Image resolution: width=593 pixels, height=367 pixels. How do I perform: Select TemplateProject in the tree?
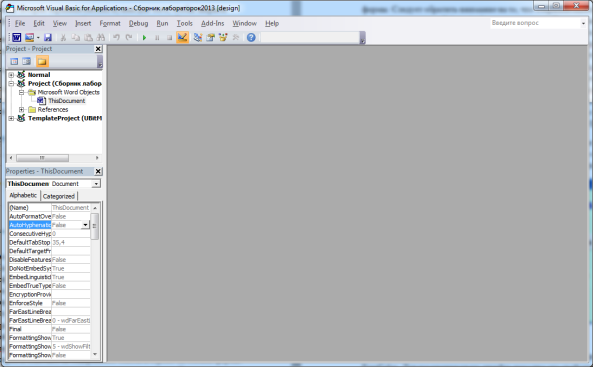65,118
